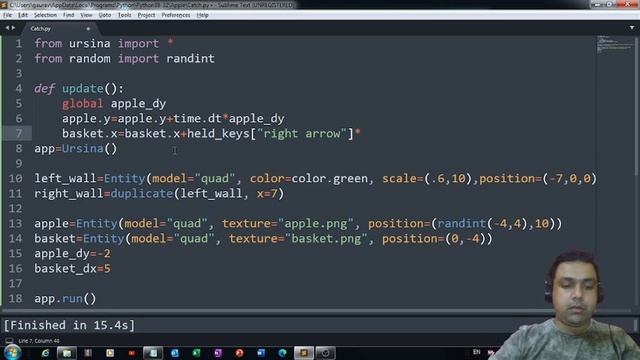Click the "basket.png" texture string

(327, 239)
